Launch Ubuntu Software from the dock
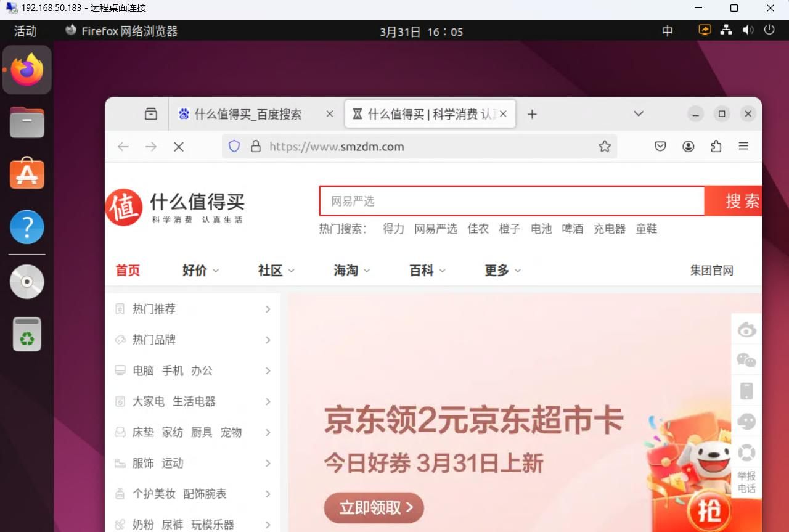Image resolution: width=789 pixels, height=532 pixels. coord(27,173)
